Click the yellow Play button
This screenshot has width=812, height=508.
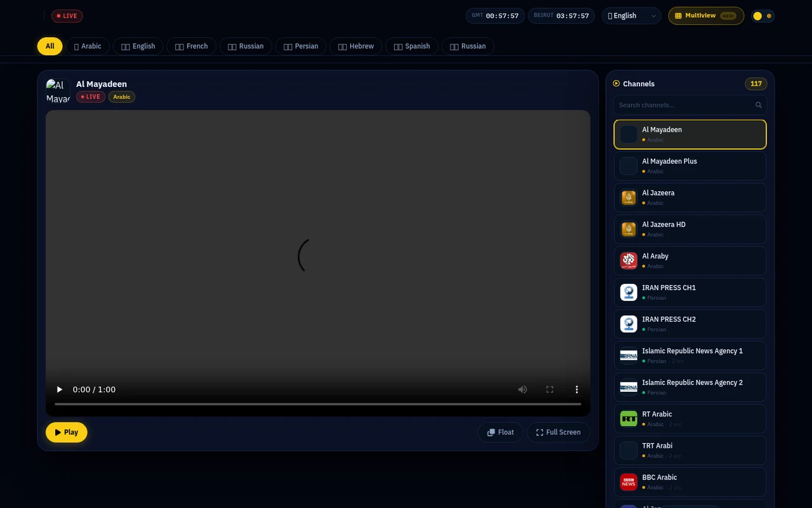(x=67, y=432)
